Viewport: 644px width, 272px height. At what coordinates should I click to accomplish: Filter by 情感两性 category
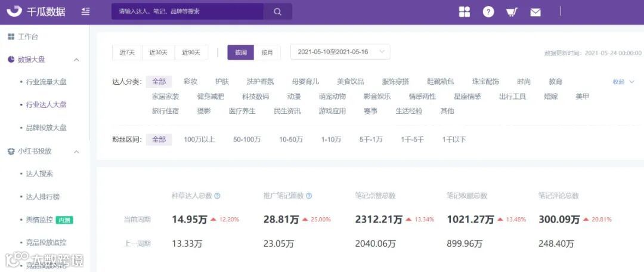pos(422,97)
